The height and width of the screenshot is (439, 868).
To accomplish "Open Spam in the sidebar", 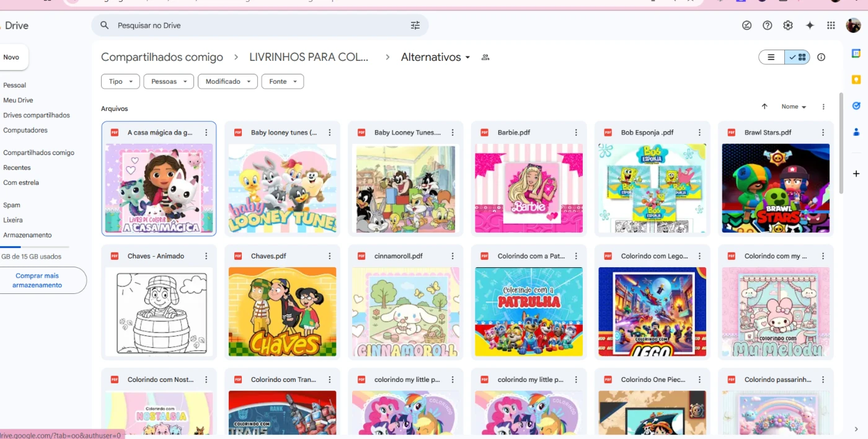I will point(12,205).
